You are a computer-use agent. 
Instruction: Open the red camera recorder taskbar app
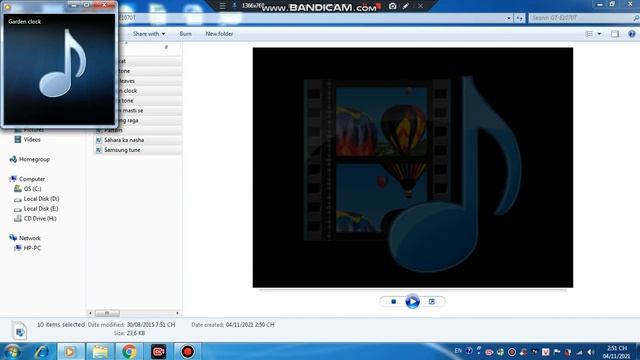(158, 351)
